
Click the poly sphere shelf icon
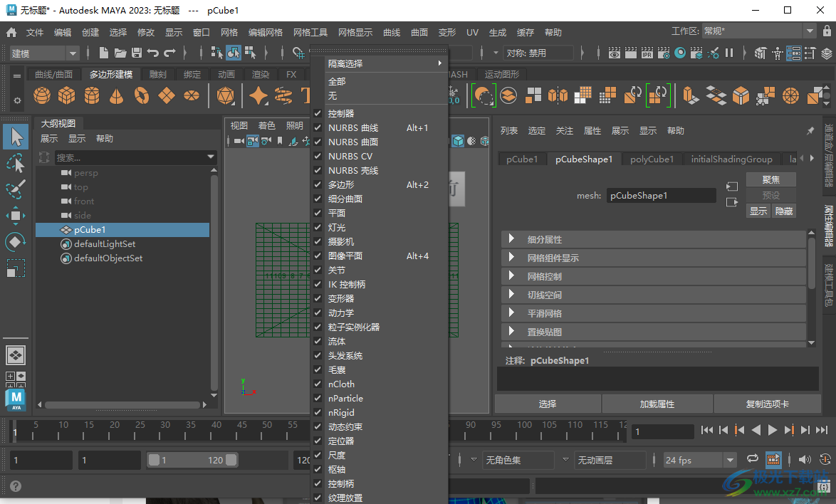(x=42, y=96)
